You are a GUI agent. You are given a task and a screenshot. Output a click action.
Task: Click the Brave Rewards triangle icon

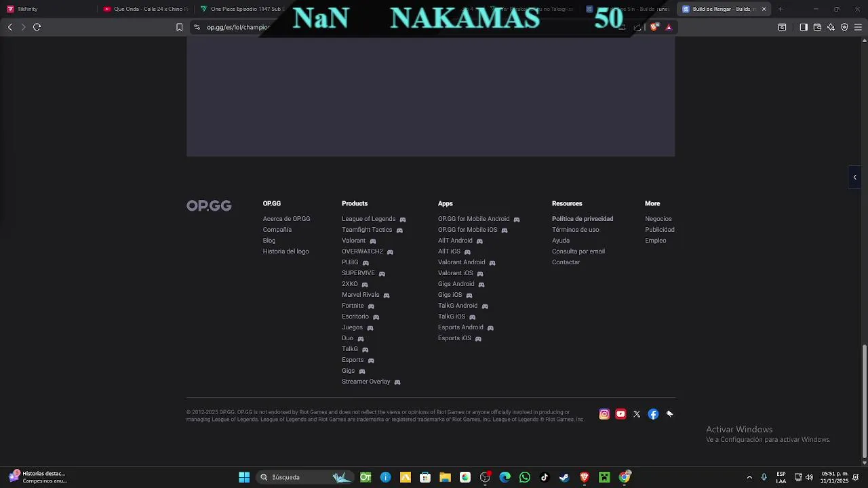point(669,27)
